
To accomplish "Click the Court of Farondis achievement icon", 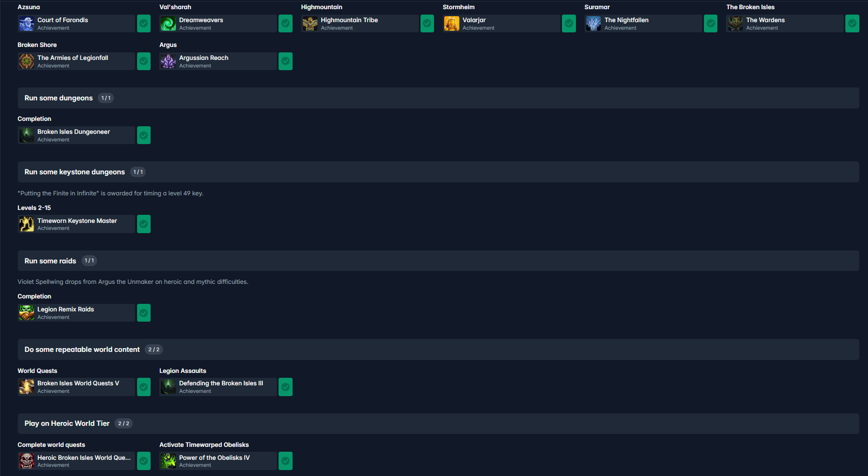I will coord(26,24).
